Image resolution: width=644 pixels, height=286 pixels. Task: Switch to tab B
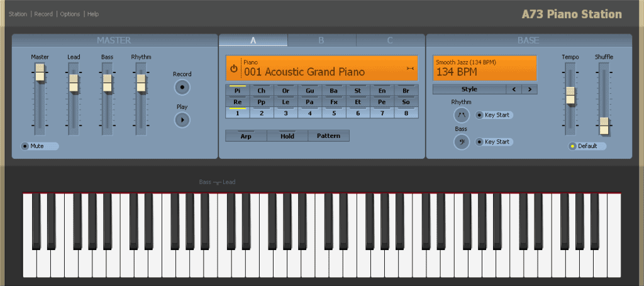coord(321,40)
